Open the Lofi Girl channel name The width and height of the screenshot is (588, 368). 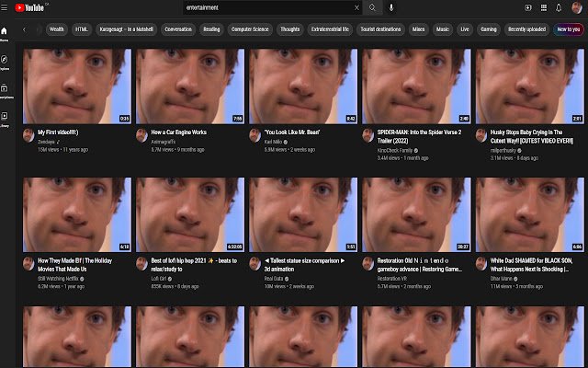tap(159, 279)
